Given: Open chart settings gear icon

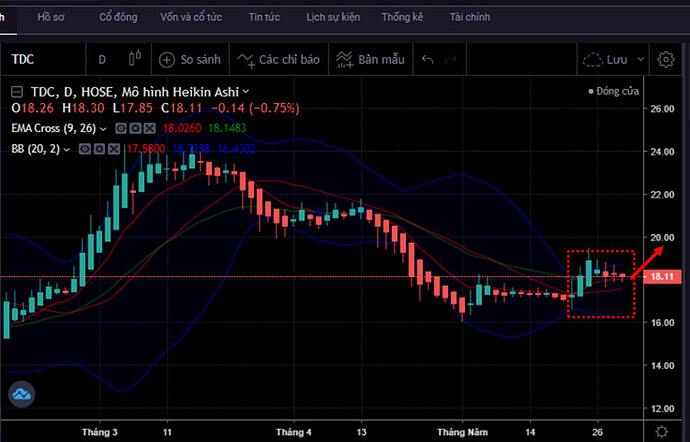Looking at the screenshot, I should click(666, 60).
